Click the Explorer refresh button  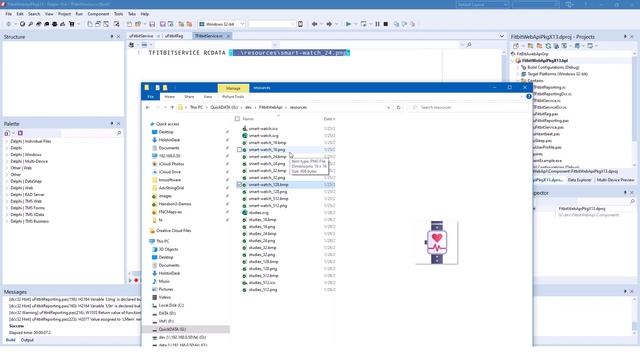pos(399,107)
